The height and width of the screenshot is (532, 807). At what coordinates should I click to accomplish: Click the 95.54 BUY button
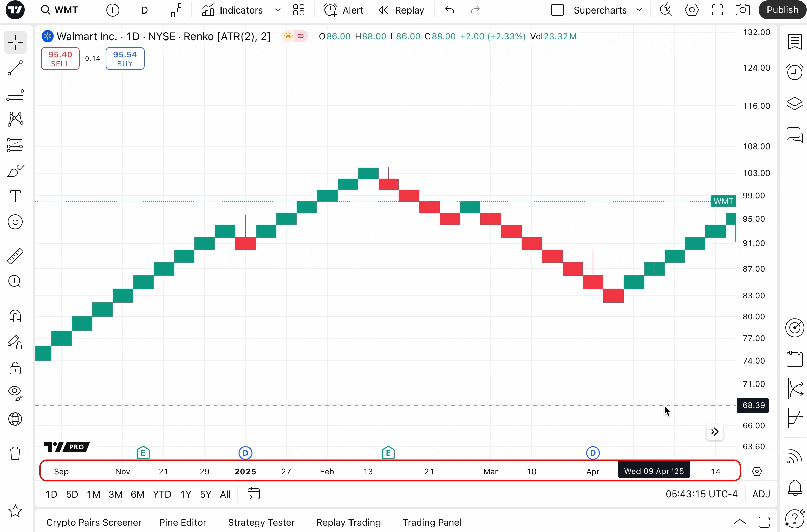(125, 59)
